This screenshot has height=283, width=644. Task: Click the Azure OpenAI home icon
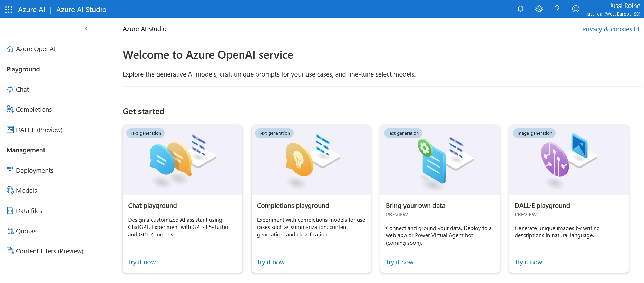[x=10, y=49]
